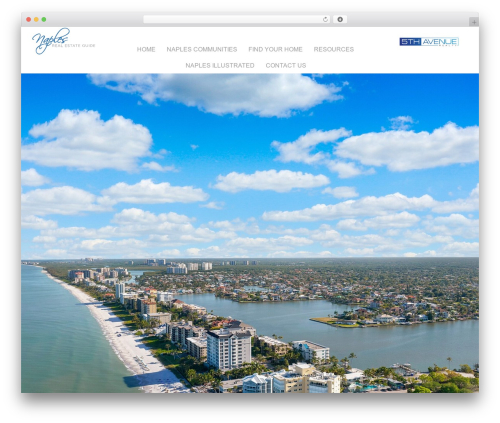Minimize the window with yellow button
This screenshot has width=500, height=423.
tap(36, 20)
